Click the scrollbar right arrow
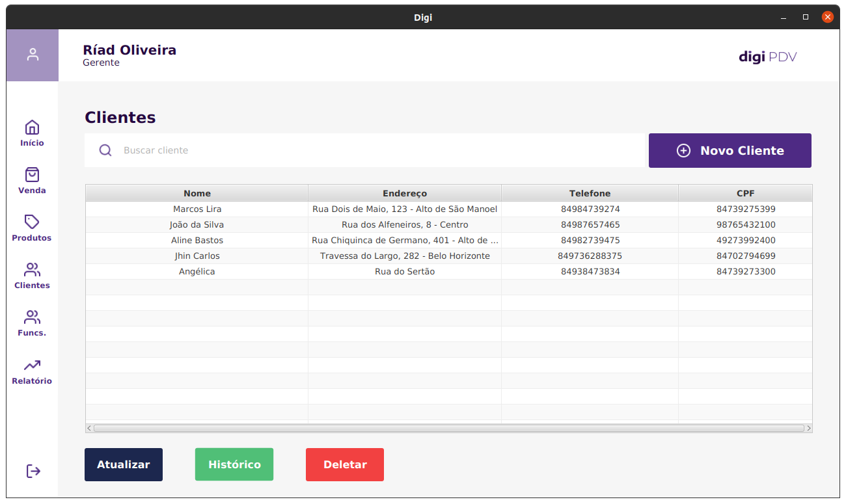The image size is (846, 504). (809, 429)
